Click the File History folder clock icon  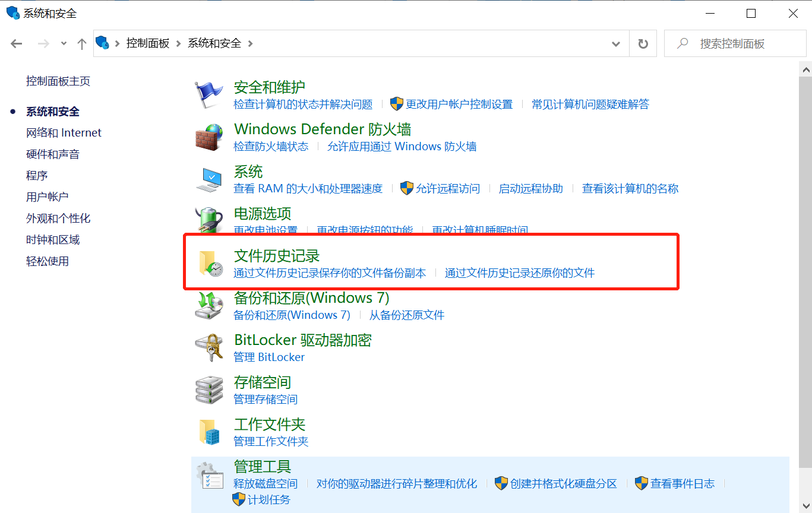point(210,264)
